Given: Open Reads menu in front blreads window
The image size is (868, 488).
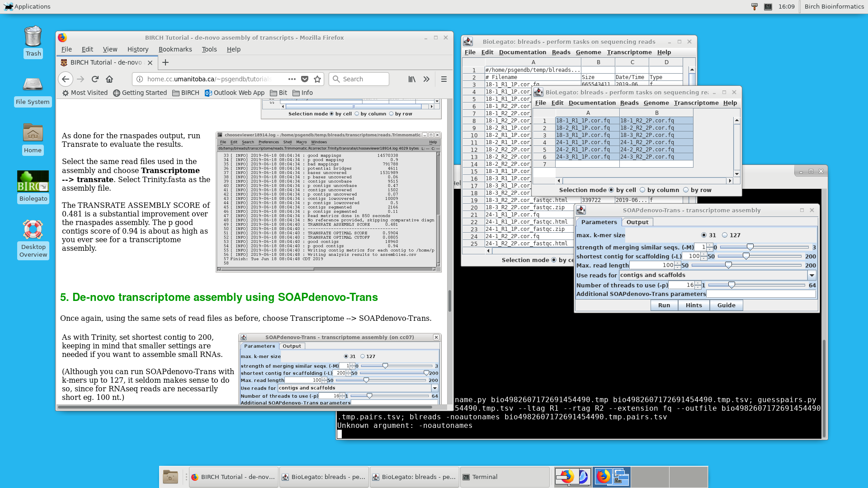Looking at the screenshot, I should tap(629, 103).
